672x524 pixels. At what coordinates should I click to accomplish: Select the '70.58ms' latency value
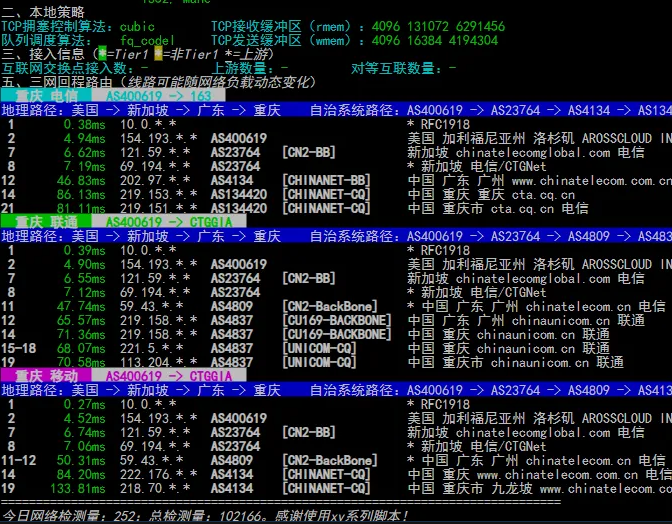[81, 362]
